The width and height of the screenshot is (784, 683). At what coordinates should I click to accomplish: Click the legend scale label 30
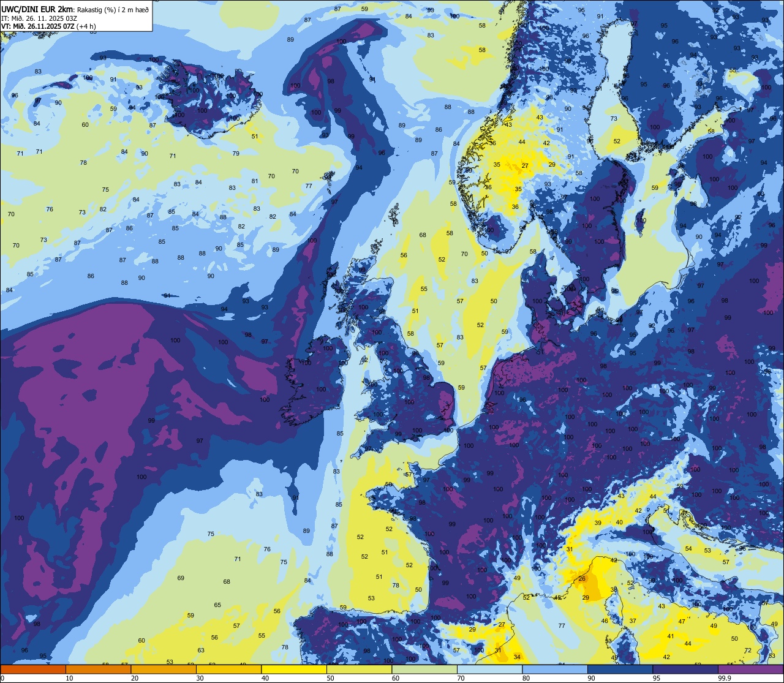[x=200, y=678]
